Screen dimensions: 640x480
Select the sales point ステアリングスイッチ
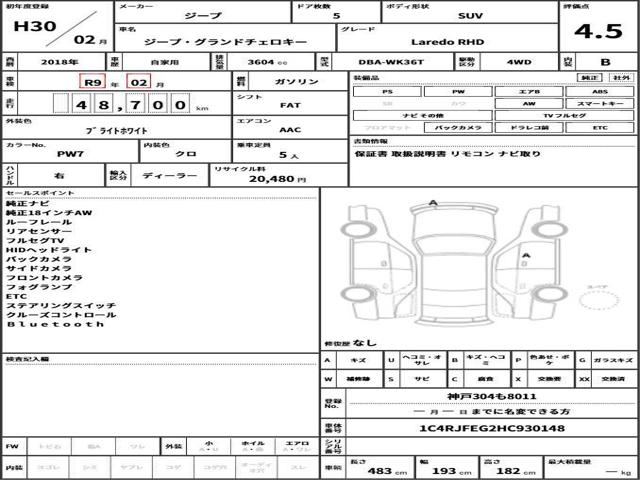click(x=61, y=305)
